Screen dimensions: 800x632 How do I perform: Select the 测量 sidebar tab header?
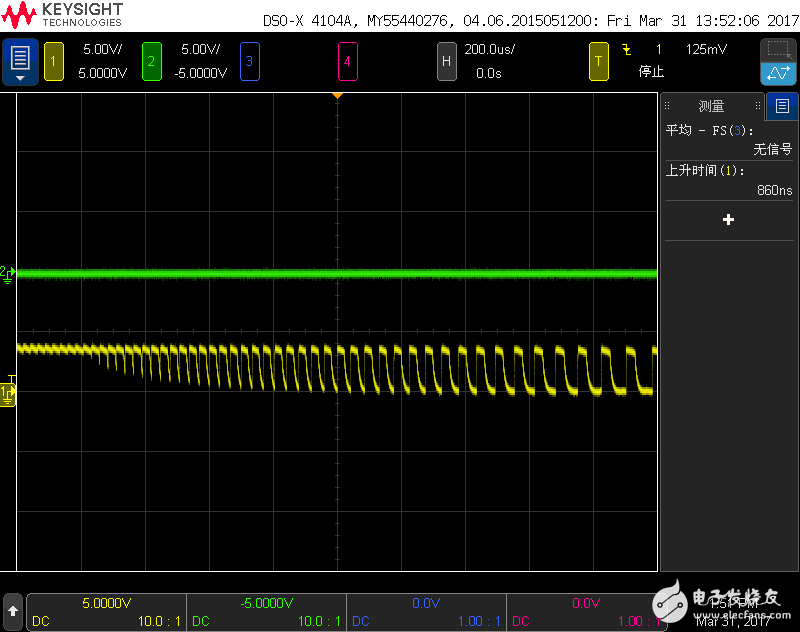(x=711, y=106)
